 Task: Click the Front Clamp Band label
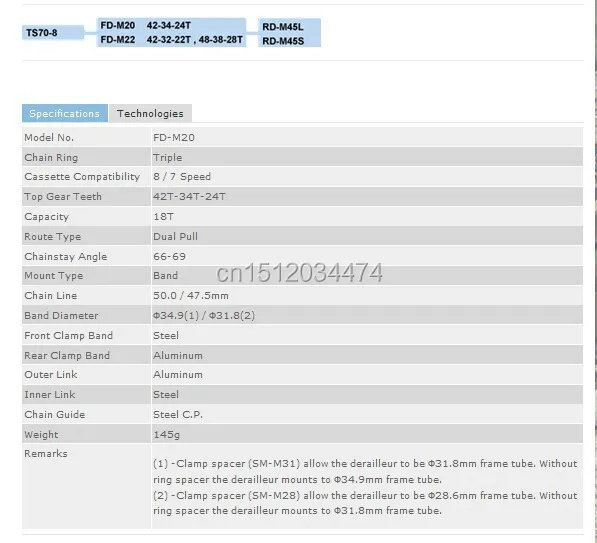click(69, 335)
